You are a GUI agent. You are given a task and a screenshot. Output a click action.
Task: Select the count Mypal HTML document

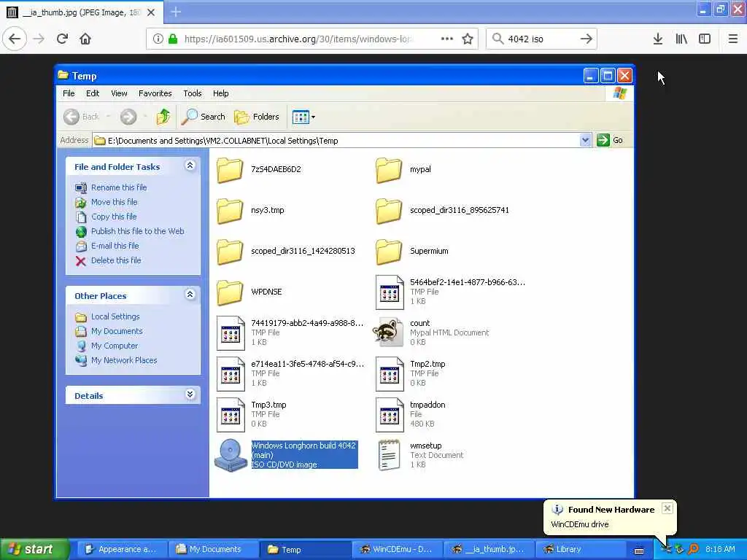(x=432, y=332)
